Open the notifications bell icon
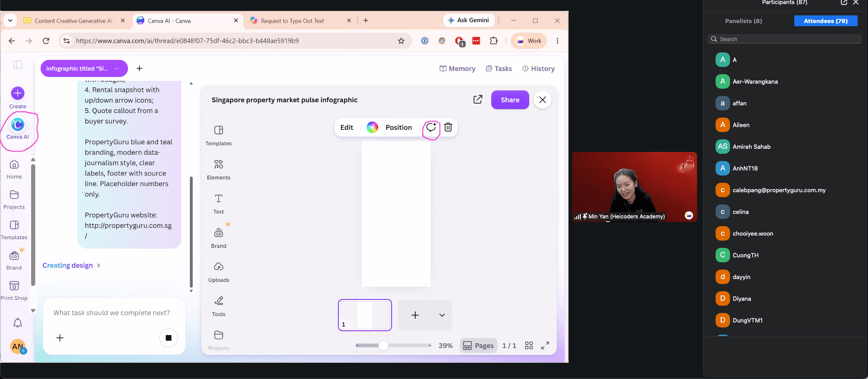 (18, 323)
